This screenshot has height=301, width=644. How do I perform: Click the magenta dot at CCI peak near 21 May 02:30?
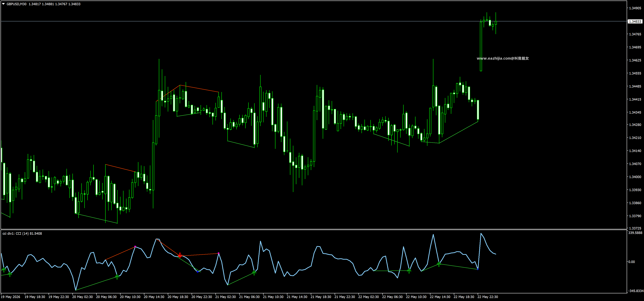click(218, 253)
